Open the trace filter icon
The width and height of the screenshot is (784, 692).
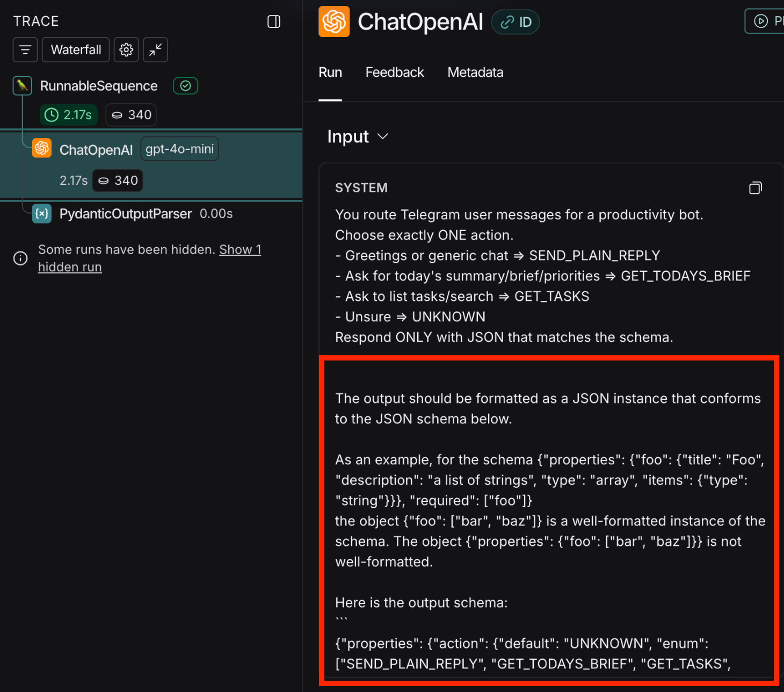[25, 50]
